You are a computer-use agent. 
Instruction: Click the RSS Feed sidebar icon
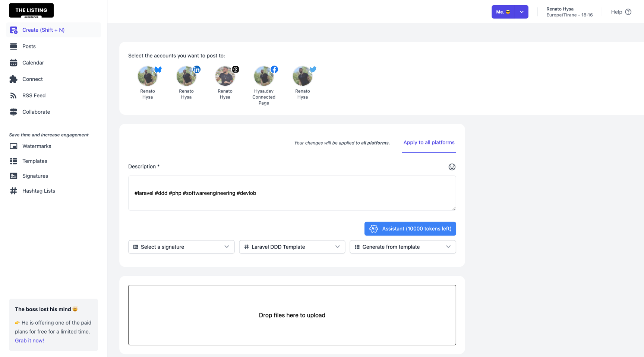[13, 95]
